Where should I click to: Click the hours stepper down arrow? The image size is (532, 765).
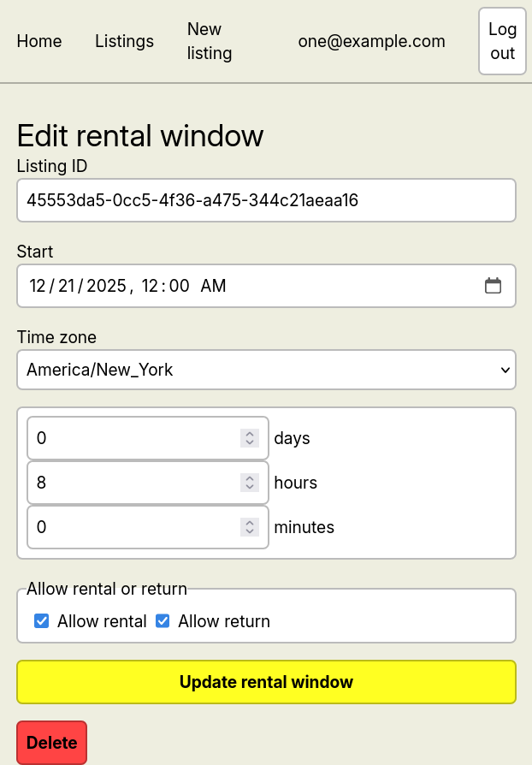click(x=249, y=488)
